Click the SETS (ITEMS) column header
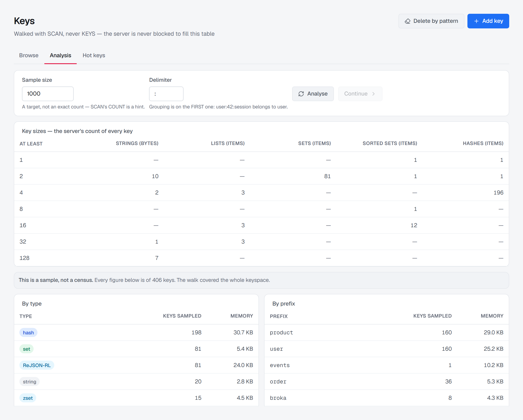The image size is (523, 420). pyautogui.click(x=314, y=144)
